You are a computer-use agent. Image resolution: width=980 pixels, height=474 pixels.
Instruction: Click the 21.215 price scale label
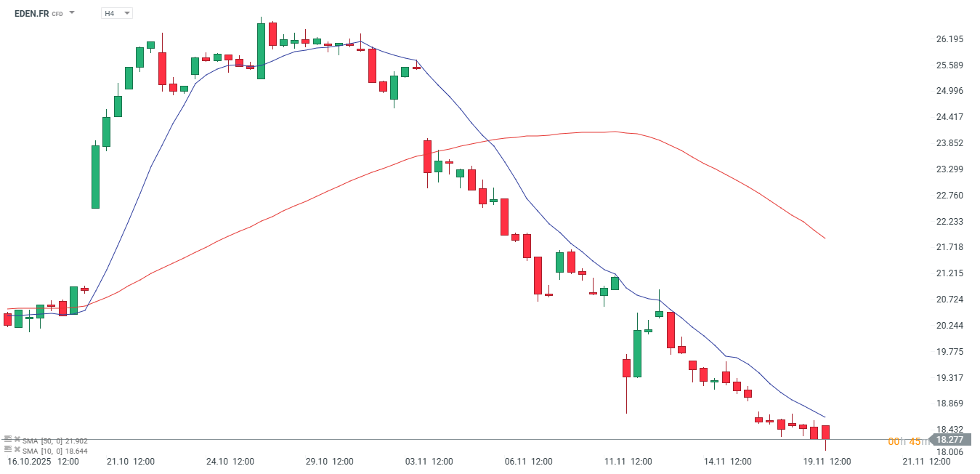[x=949, y=273]
